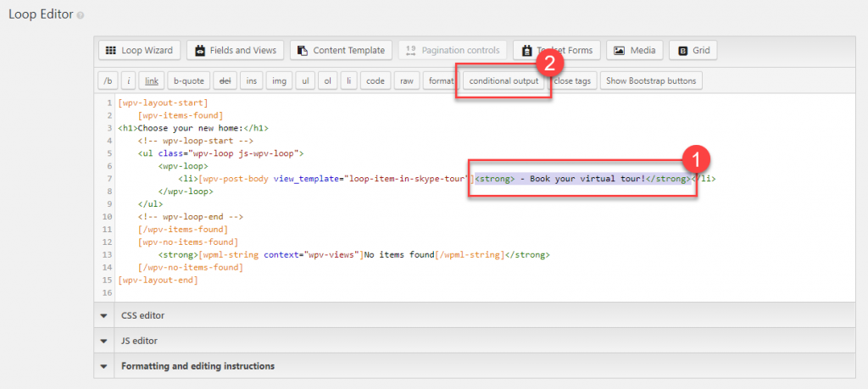Screen dimensions: 868x389
Task: Click the Loop Editor help icon
Action: pyautogui.click(x=81, y=15)
